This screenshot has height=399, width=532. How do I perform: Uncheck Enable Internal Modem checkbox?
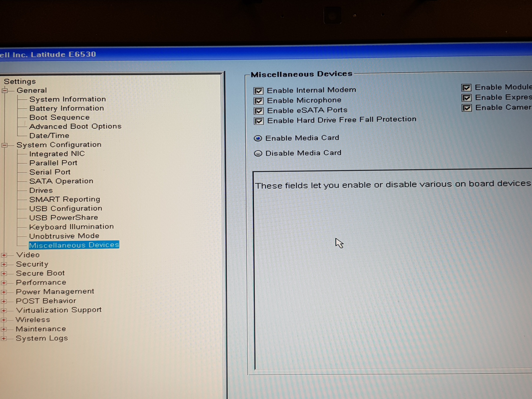click(258, 91)
